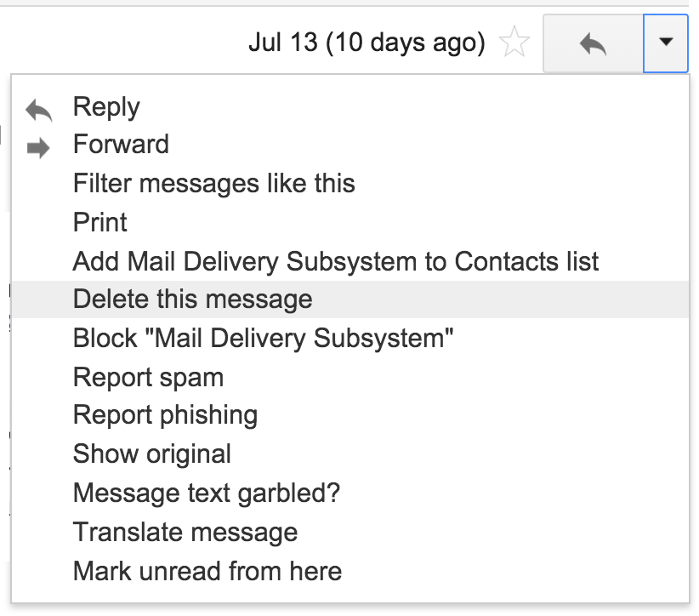
Task: Report the message as spam
Action: click(x=149, y=377)
